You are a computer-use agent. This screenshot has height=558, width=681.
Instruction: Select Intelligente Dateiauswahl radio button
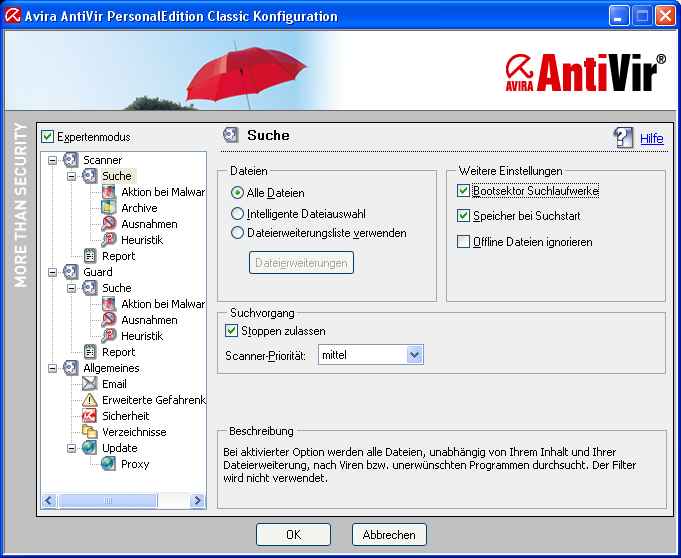pyautogui.click(x=237, y=214)
